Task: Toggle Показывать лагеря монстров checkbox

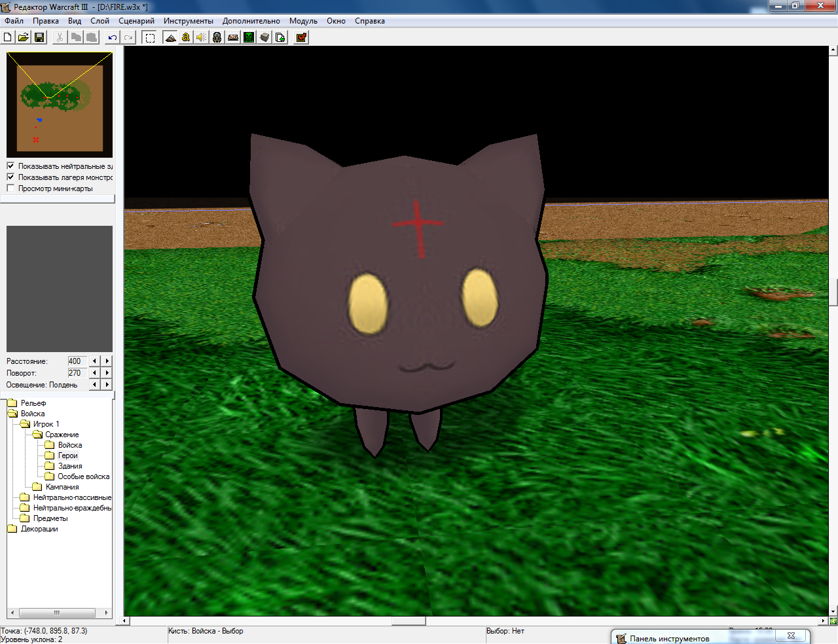Action: click(x=10, y=177)
